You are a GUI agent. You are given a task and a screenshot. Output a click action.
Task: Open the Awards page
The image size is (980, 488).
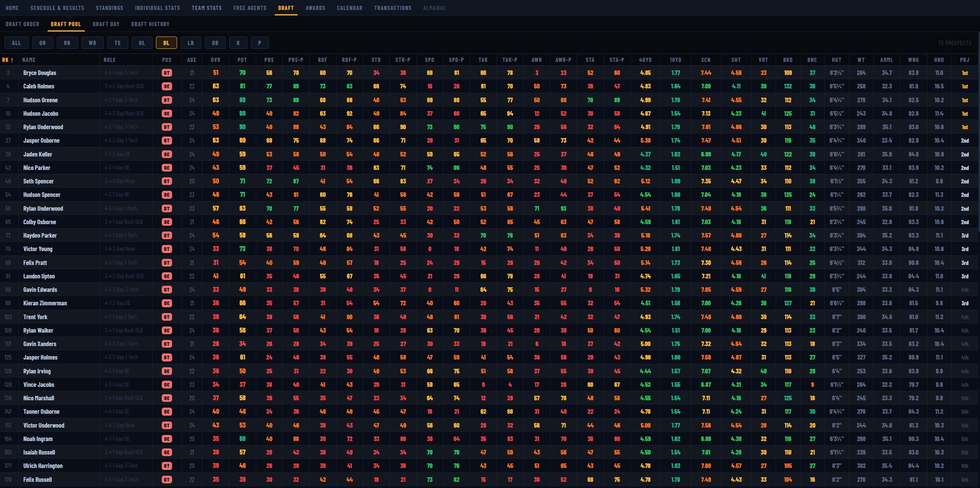(x=315, y=8)
